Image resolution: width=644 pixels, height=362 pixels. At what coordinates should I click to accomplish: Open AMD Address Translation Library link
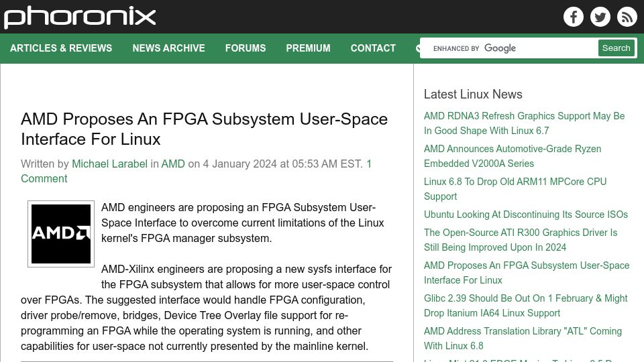(523, 338)
